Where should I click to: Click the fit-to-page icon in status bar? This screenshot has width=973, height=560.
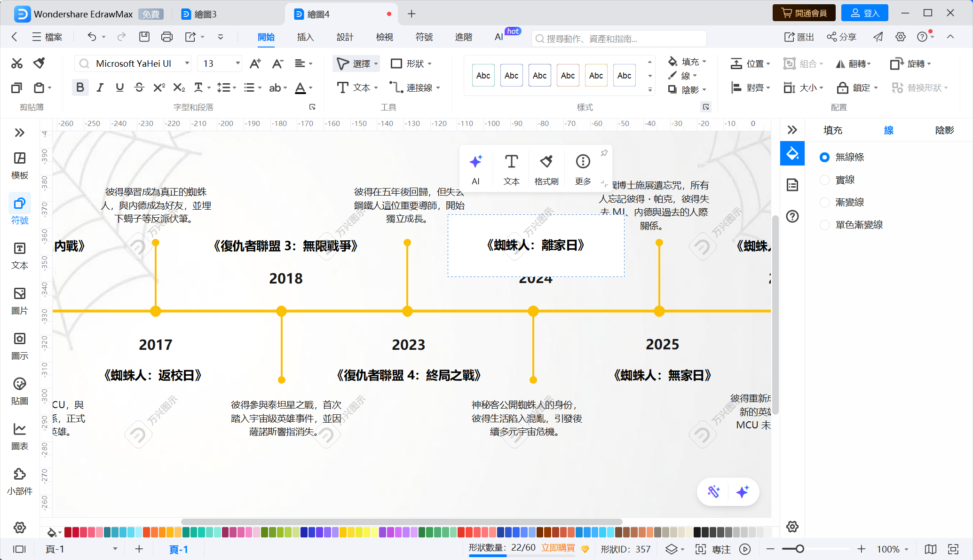click(x=953, y=549)
